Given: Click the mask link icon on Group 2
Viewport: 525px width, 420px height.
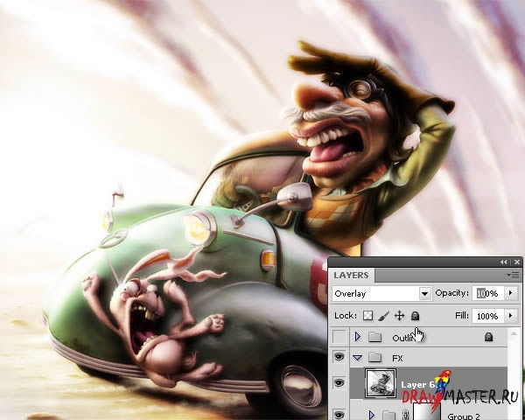Looking at the screenshot, I should pos(406,416).
